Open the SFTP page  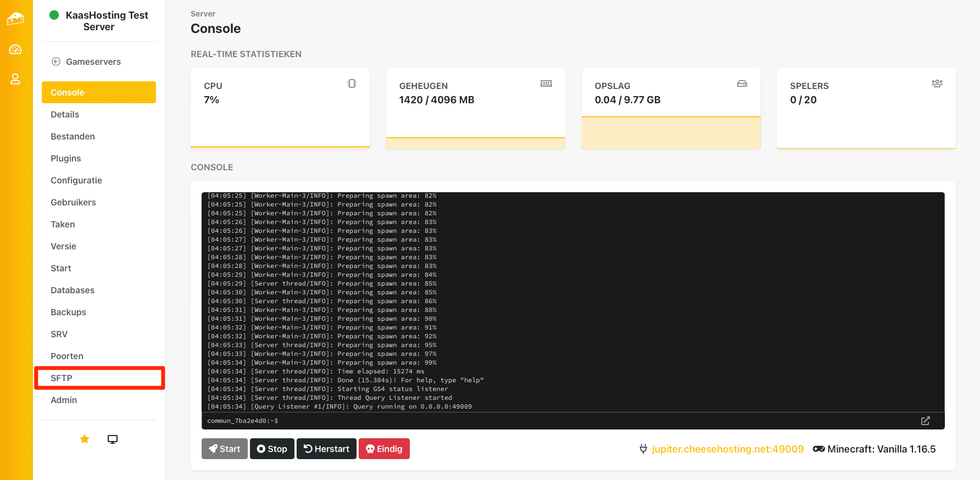pos(62,378)
